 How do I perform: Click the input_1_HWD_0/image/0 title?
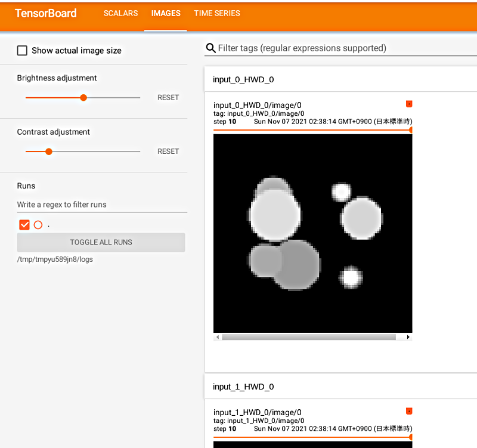258,412
